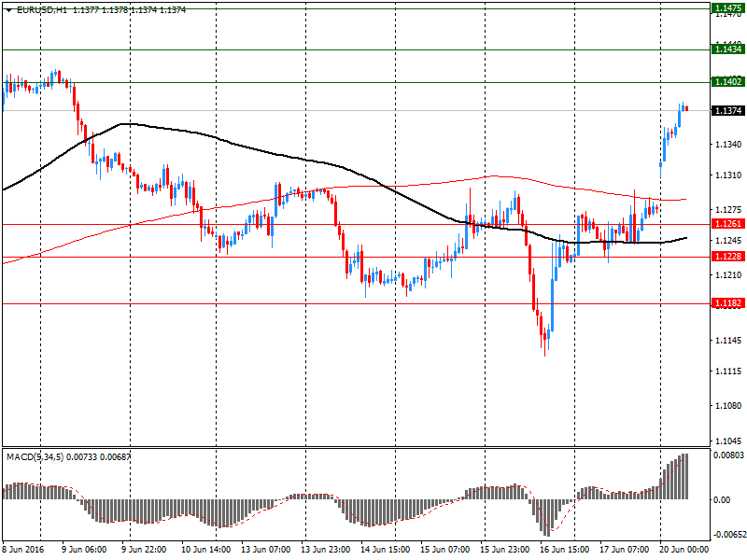Click the MACD(5,34,5) indicator label
747x560 pixels.
coord(35,457)
